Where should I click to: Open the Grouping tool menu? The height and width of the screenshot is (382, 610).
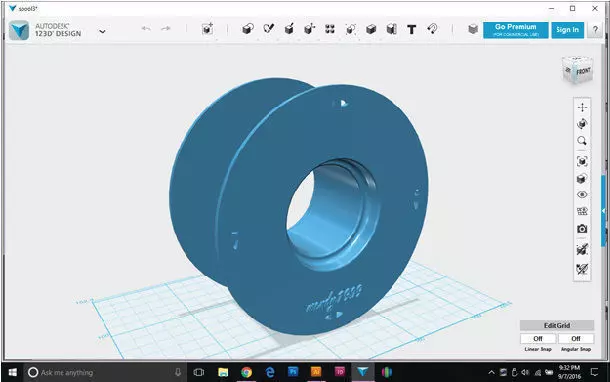pos(351,29)
